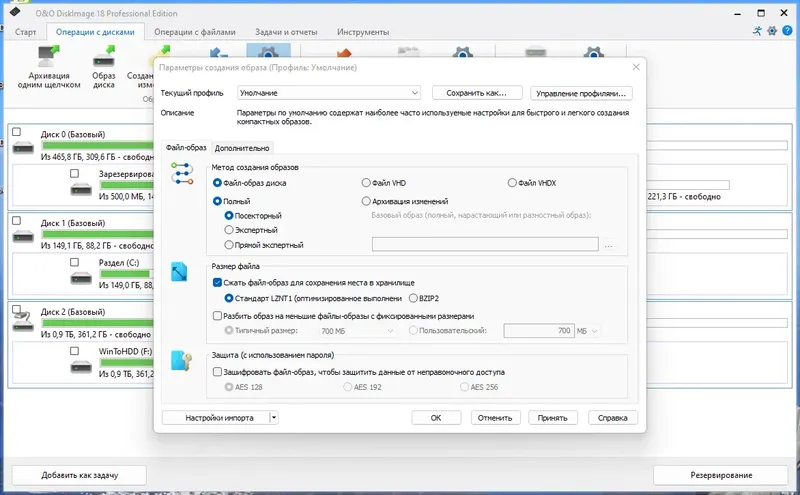Click the Раздел (C:) partition drive icon
The image size is (800, 495).
pyautogui.click(x=81, y=279)
